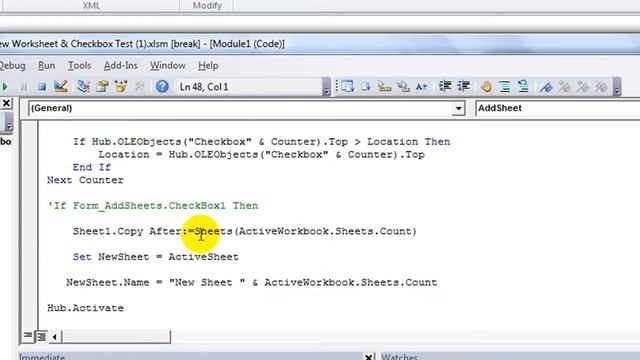Click the horizontal scrollbar left arrow
Viewport: 640px width, 360px height.
tap(55, 337)
